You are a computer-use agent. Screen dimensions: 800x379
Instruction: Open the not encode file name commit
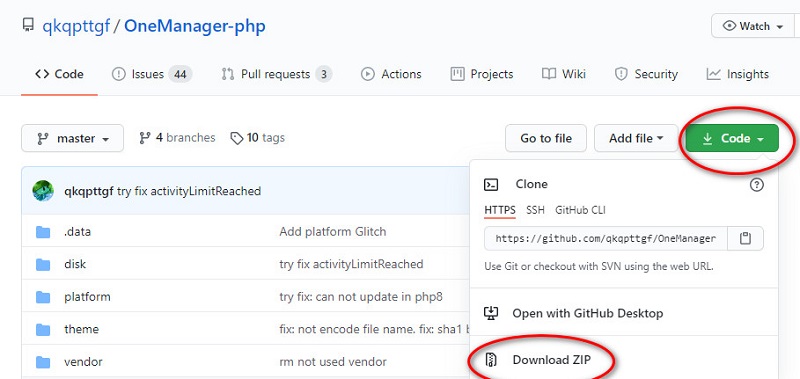(374, 330)
